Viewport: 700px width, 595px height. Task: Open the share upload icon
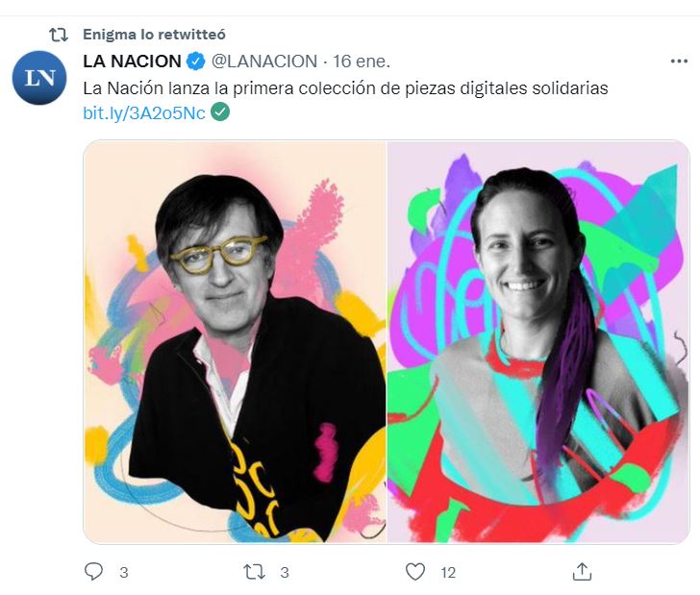tap(582, 572)
